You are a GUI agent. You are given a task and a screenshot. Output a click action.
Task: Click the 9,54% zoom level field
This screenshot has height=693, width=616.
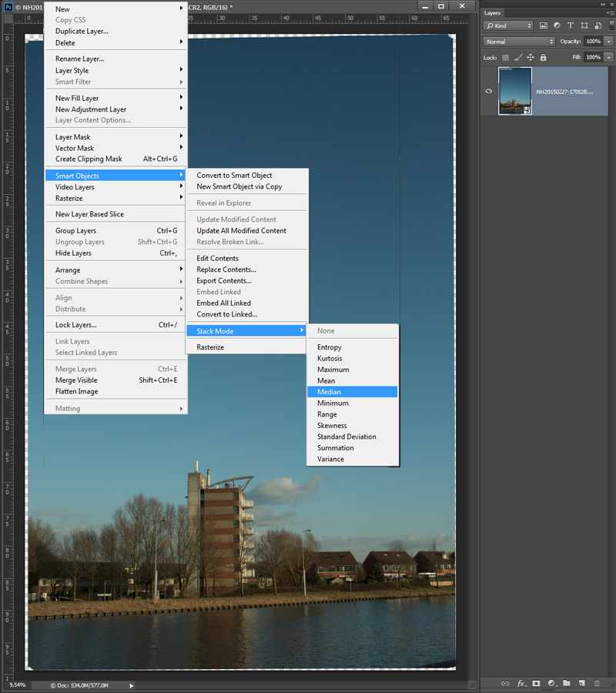click(x=17, y=685)
